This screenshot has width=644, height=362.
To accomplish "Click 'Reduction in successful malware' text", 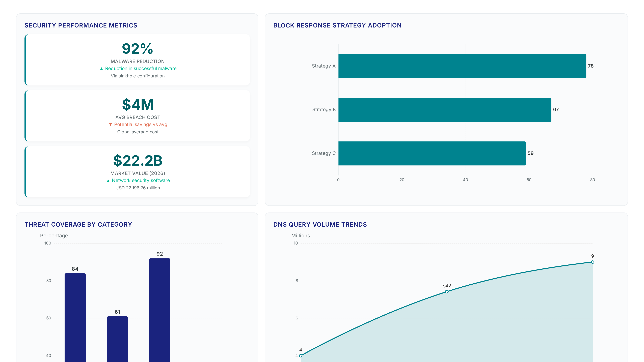I will point(141,68).
